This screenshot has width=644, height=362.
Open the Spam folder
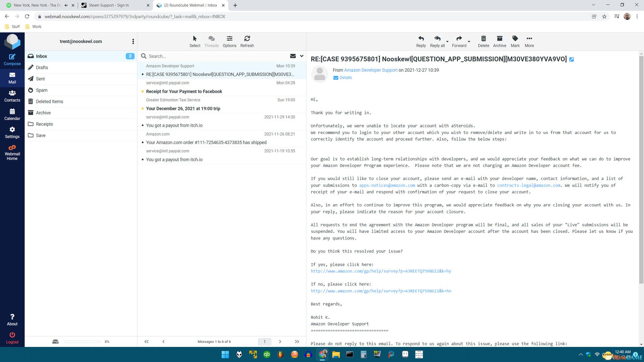tap(42, 90)
